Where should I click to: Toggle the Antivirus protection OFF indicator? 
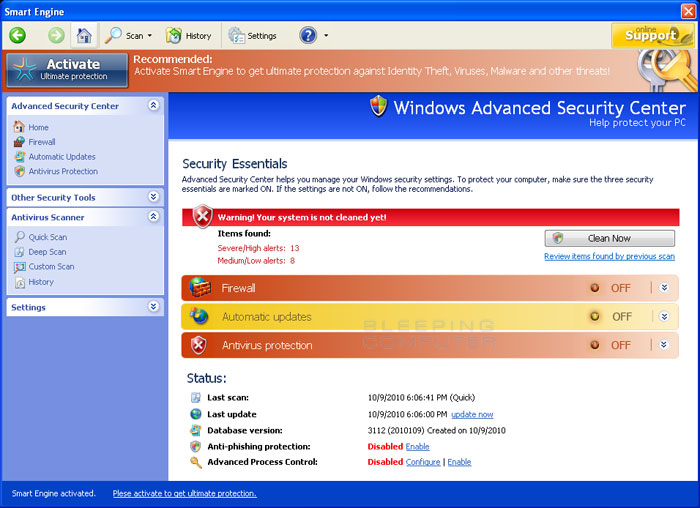click(594, 345)
